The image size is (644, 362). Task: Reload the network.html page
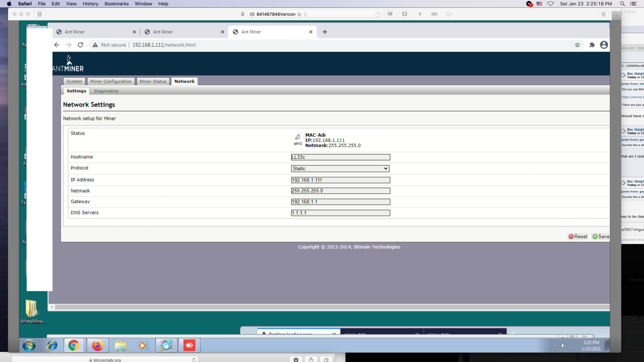[x=80, y=45]
